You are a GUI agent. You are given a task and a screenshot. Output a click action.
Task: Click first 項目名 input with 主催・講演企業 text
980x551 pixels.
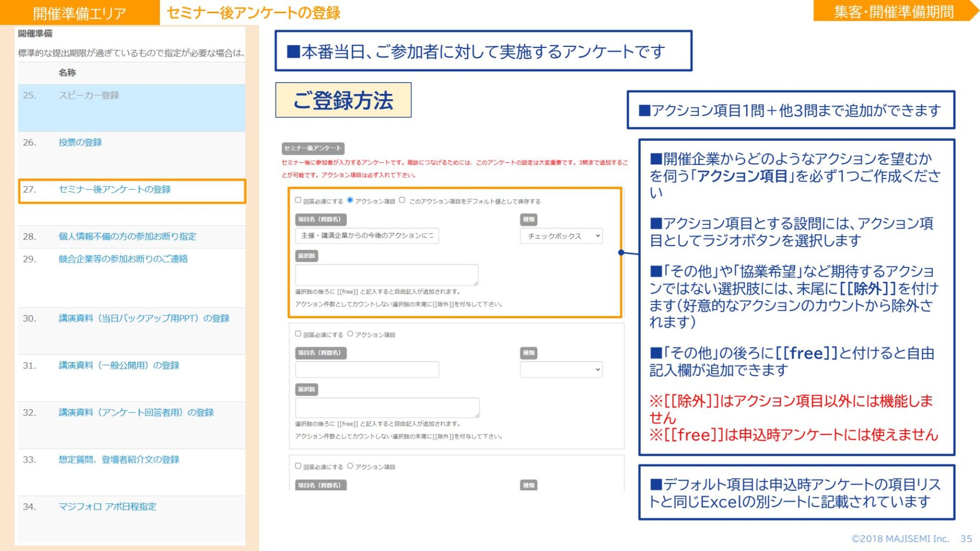(x=366, y=236)
